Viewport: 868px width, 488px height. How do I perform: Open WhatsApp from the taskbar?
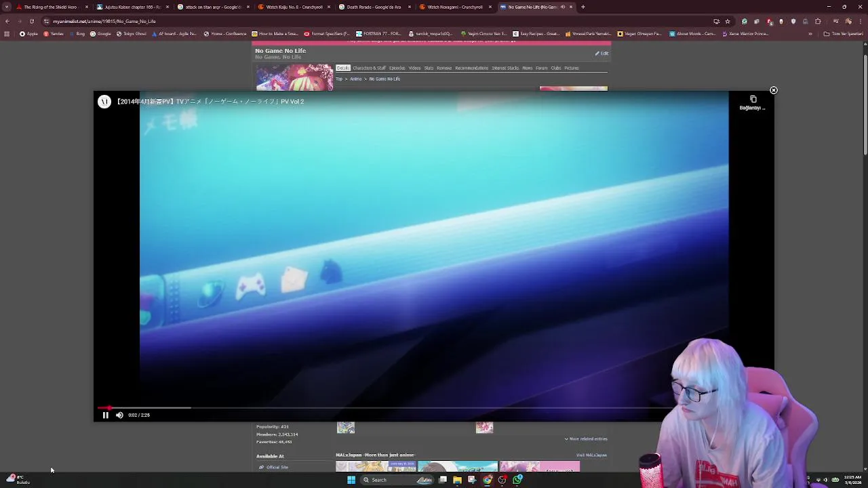[x=517, y=480]
